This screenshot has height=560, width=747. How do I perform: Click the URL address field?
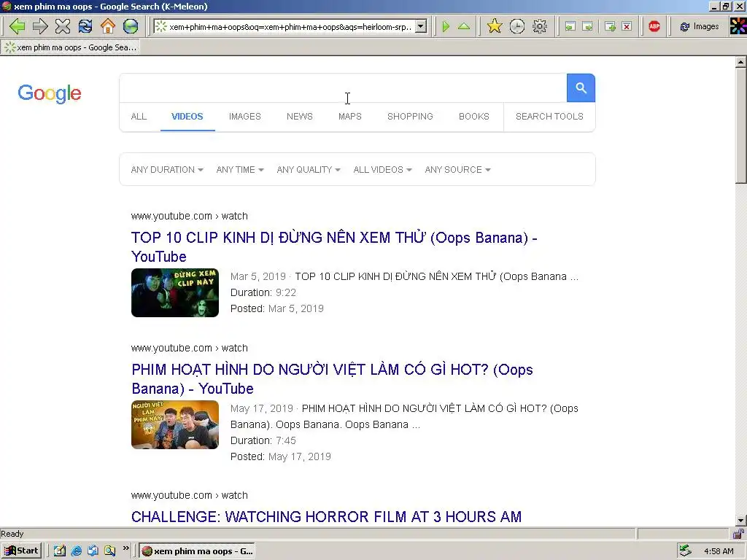click(290, 27)
